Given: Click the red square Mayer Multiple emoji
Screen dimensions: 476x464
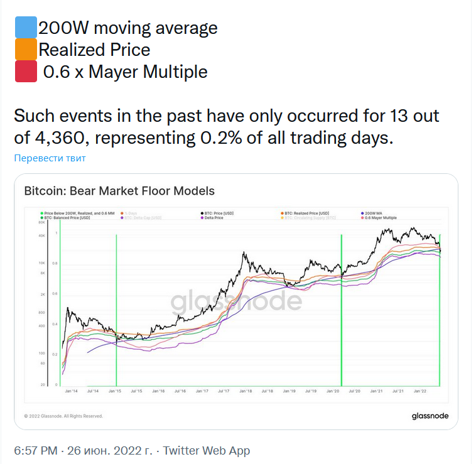Looking at the screenshot, I should coord(25,72).
